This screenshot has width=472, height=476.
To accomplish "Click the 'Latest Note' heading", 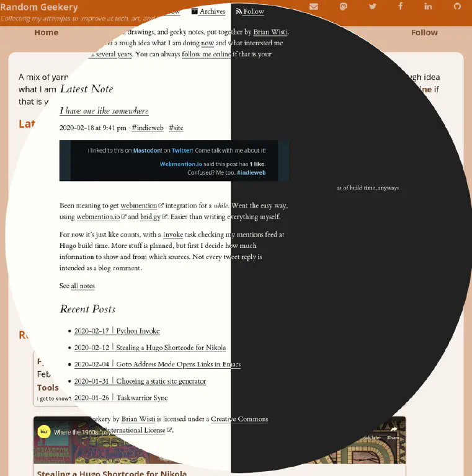I will click(87, 89).
